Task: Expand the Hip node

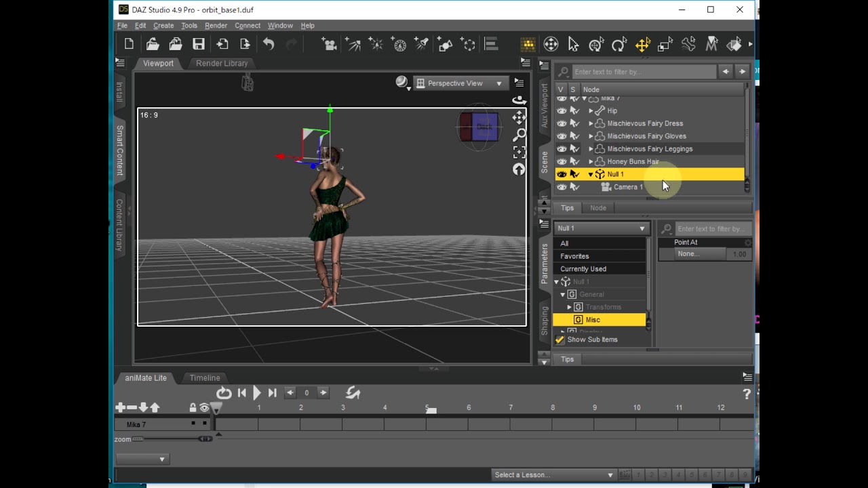Action: click(591, 110)
